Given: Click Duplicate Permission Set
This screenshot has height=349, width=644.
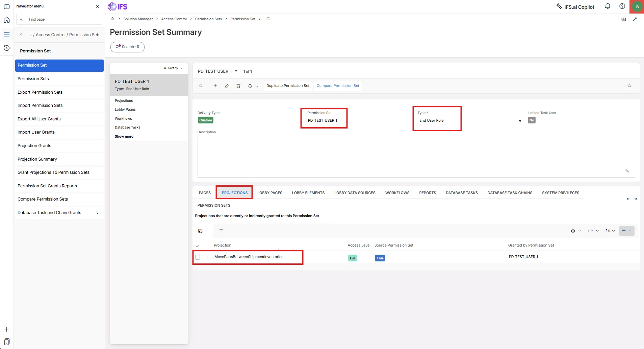Looking at the screenshot, I should pos(288,86).
